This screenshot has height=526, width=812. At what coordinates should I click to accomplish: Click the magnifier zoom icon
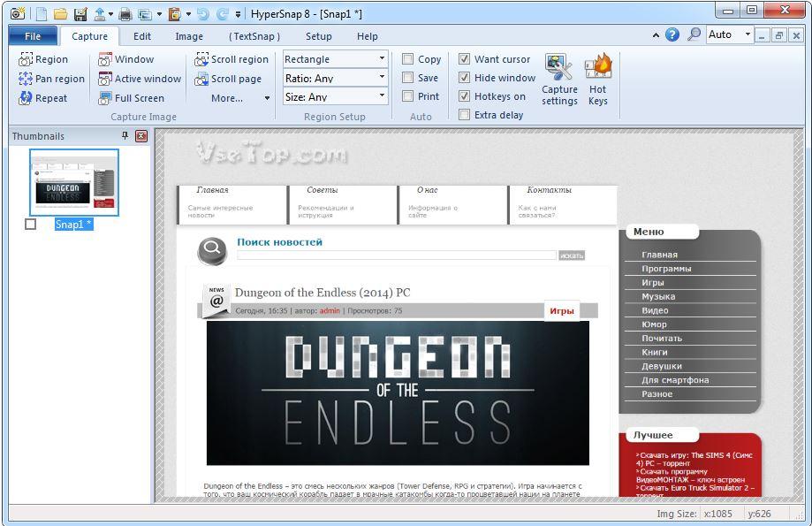pos(694,34)
